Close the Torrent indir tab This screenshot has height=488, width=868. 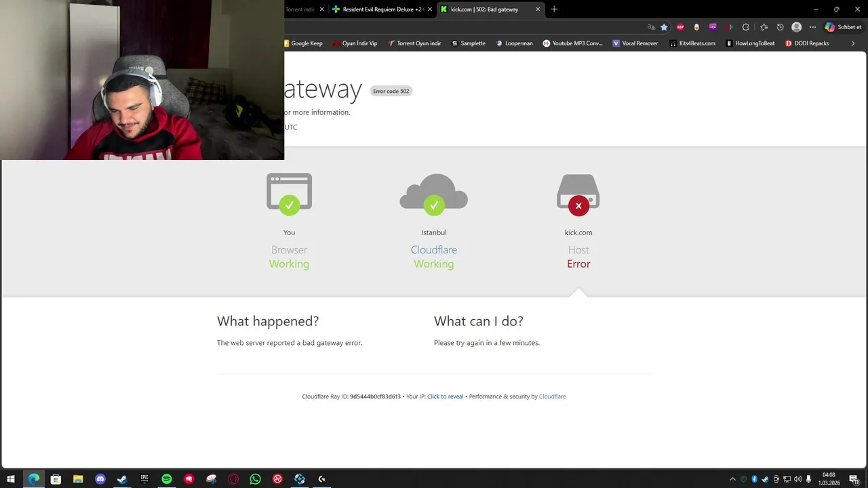click(322, 9)
